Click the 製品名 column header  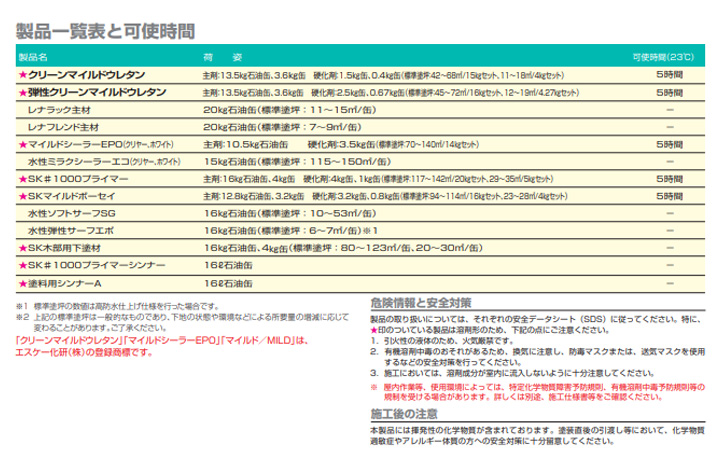coord(33,57)
